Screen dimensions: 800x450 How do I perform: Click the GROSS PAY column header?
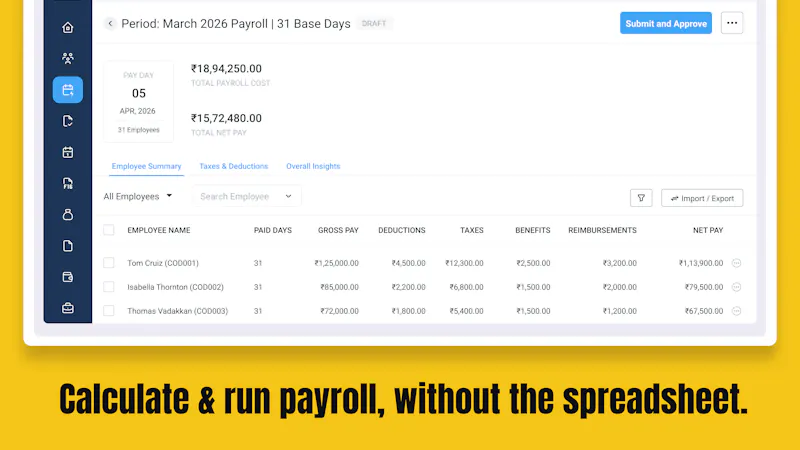click(338, 231)
